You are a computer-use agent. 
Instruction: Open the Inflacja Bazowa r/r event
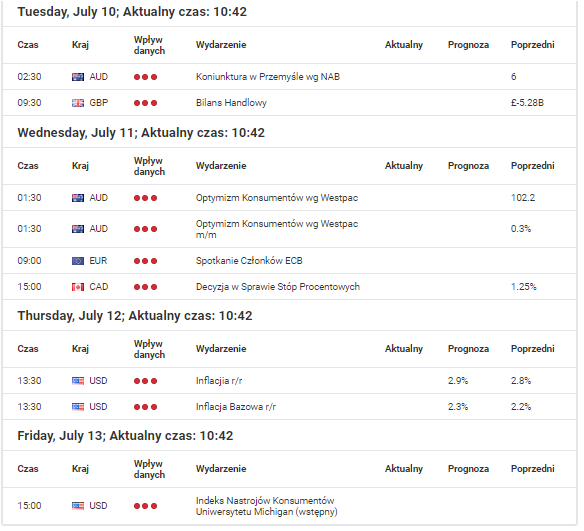[x=236, y=407]
